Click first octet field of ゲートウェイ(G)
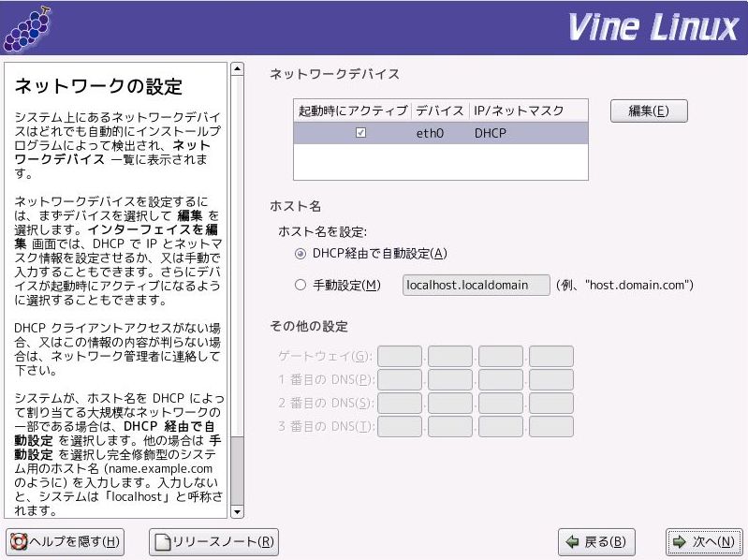Viewport: 748px width, 560px height. pos(400,356)
